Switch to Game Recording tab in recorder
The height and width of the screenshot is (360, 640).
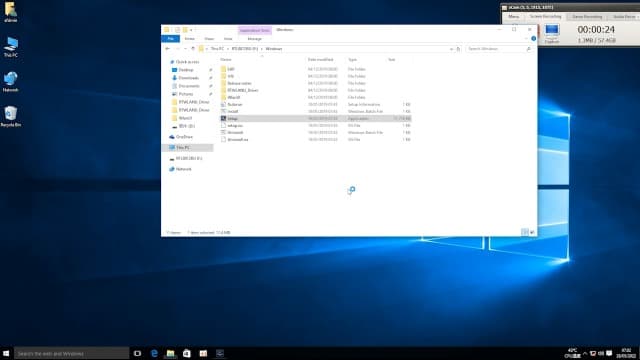pos(587,17)
